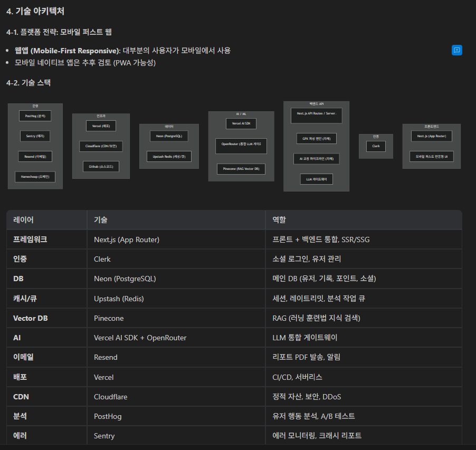Screen dimensions: 476x450
Task: Select the Pinecone (RAG Vector DB) diagram node
Action: (241, 169)
